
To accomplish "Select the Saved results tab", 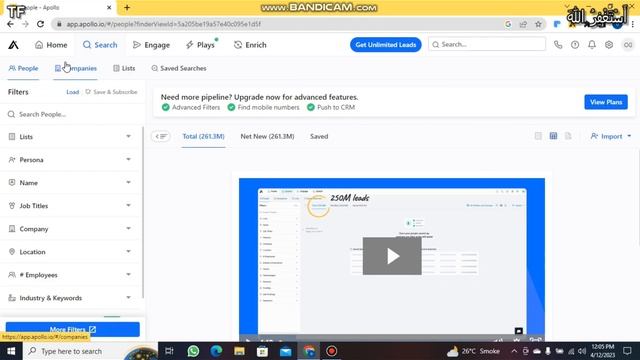I will [x=319, y=136].
